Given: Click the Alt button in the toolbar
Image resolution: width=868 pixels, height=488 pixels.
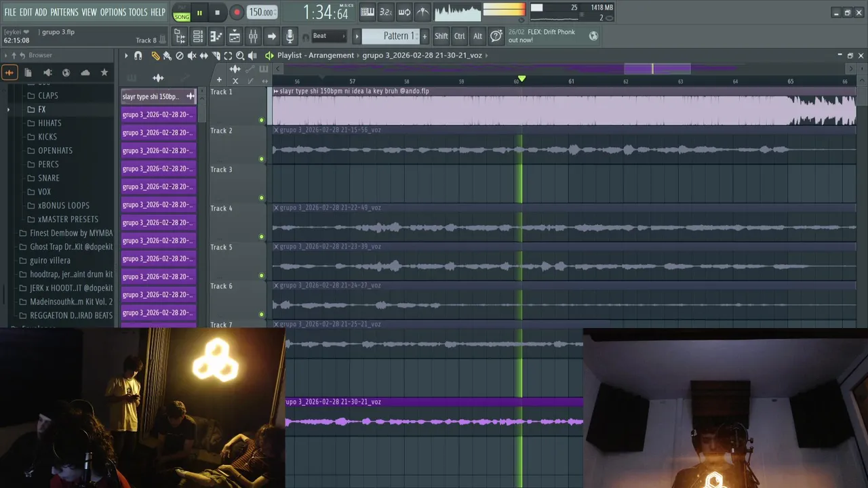Looking at the screenshot, I should (x=478, y=36).
